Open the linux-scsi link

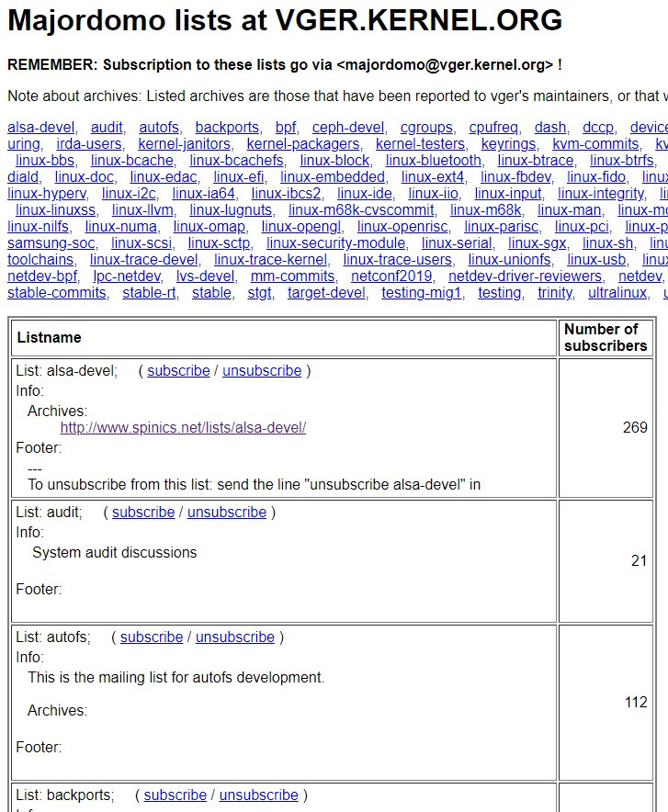click(x=141, y=243)
